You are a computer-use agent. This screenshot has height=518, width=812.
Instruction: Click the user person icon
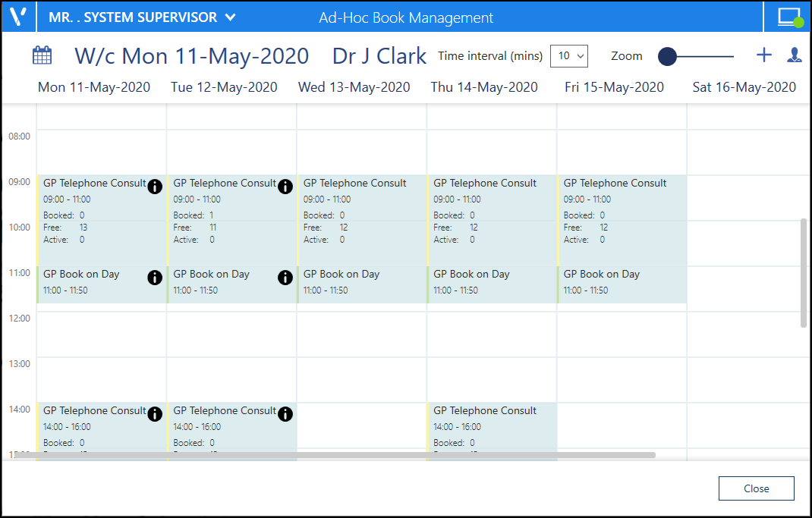[x=794, y=55]
